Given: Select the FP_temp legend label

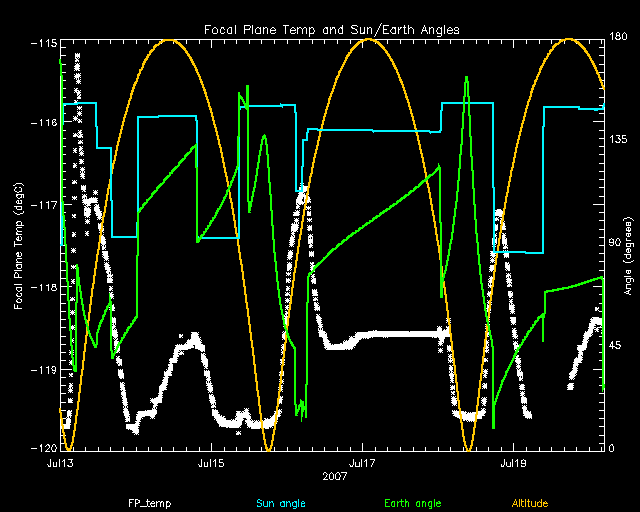Looking at the screenshot, I should [146, 503].
